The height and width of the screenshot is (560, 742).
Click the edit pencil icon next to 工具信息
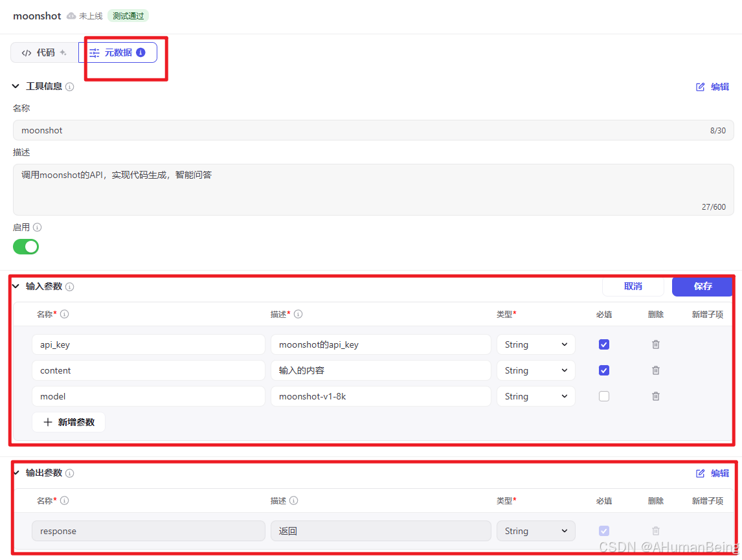[x=700, y=86]
